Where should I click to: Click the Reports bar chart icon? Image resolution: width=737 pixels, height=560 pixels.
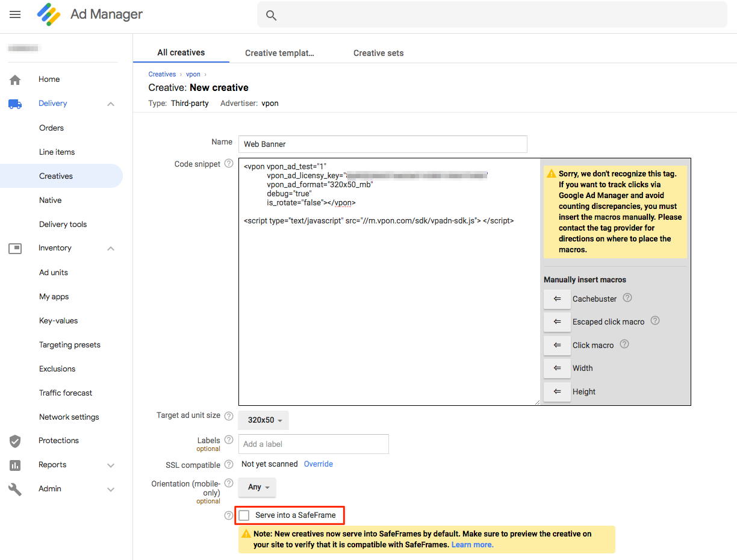click(x=15, y=465)
